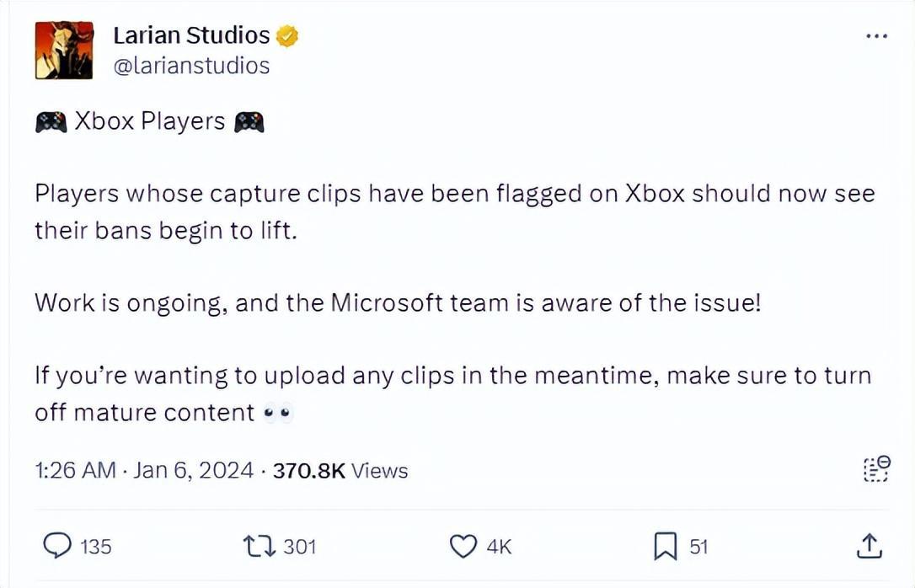Open the three-dot more options menu
Viewport: 915px width, 588px height.
(876, 36)
